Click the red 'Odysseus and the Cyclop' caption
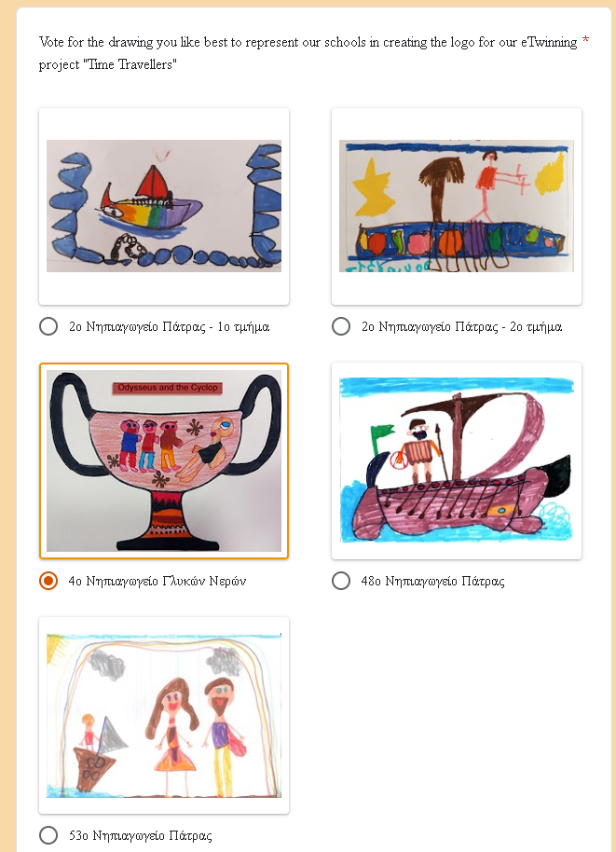This screenshot has width=616, height=852. [168, 388]
